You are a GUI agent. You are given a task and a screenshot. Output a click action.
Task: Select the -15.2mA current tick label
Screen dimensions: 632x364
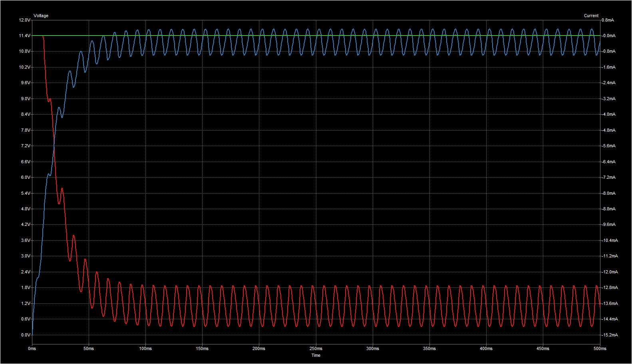pyautogui.click(x=610, y=335)
